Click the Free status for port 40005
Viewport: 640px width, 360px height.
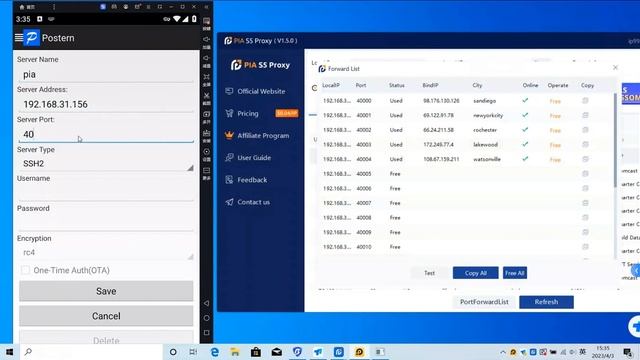[x=395, y=174]
